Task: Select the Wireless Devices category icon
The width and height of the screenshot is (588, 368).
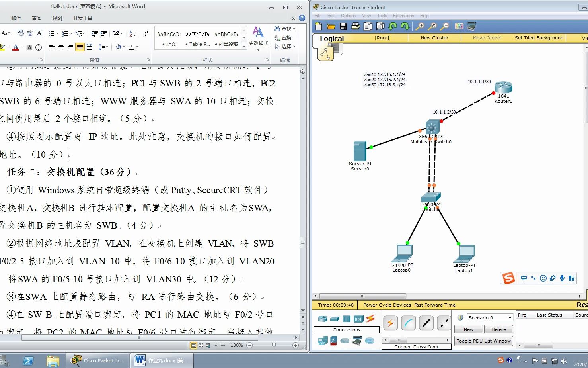Action: click(x=358, y=319)
